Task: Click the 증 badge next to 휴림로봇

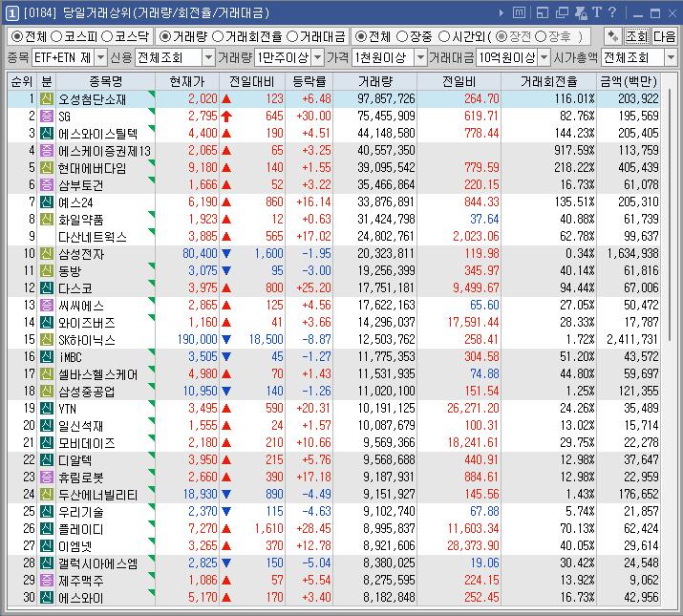Action: tap(47, 477)
